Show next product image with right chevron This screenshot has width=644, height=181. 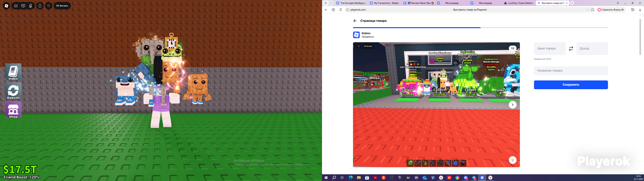513,105
